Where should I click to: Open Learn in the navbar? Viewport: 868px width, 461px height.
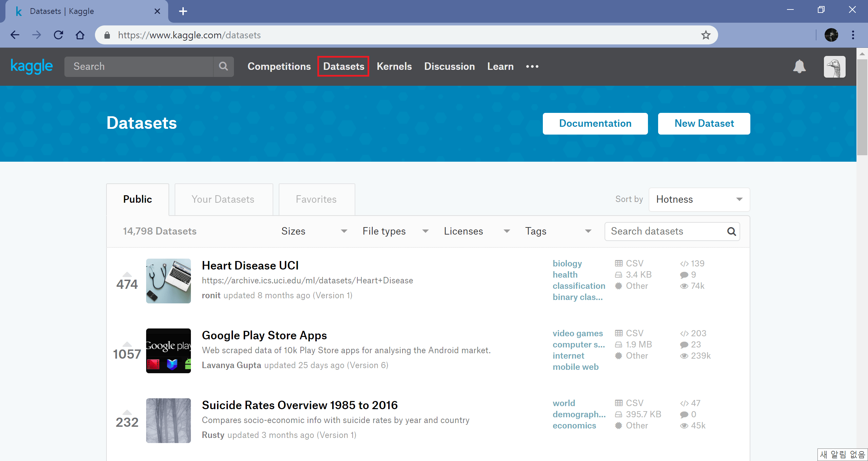(500, 66)
